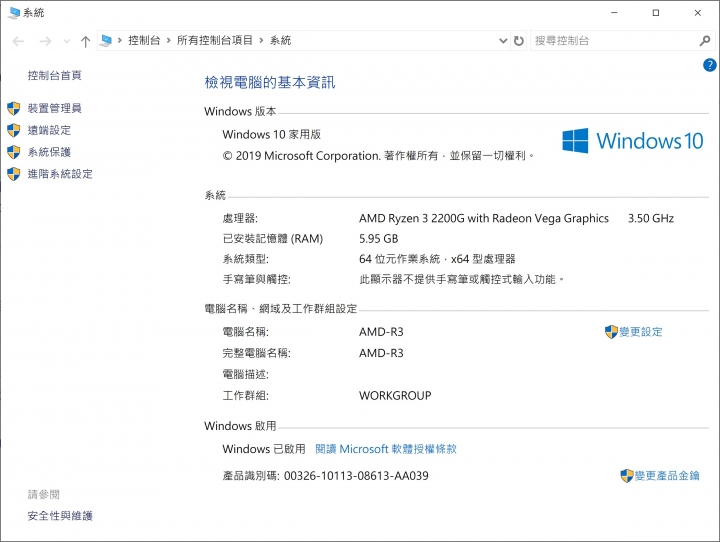This screenshot has height=542, width=720.
Task: Open 控制台首頁 link
Action: 55,75
